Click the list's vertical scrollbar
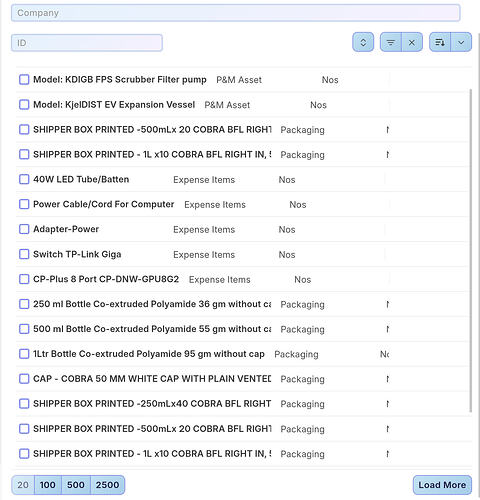Screen dimensions: 480x500 (x=471, y=250)
